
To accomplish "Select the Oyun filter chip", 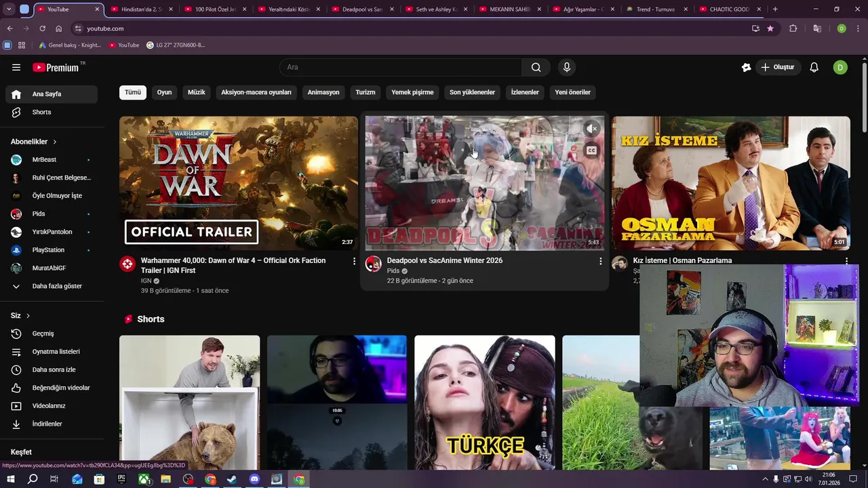I will tap(165, 92).
